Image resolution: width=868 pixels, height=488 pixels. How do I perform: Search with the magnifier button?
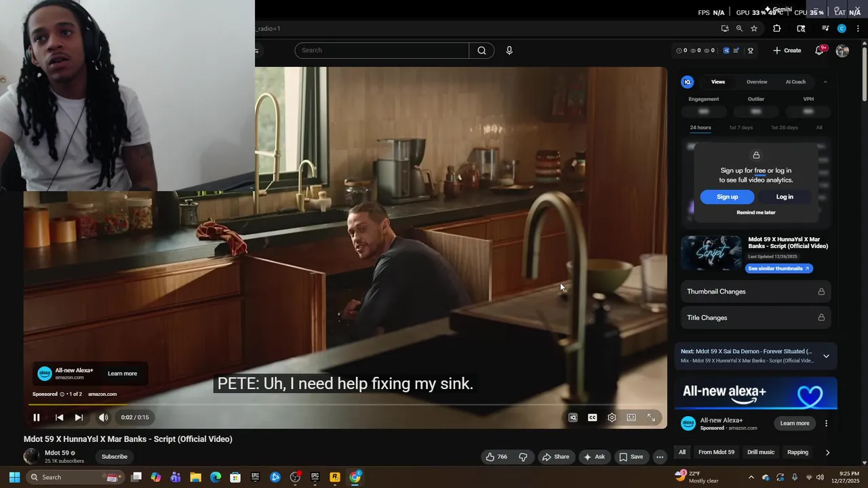coord(481,50)
